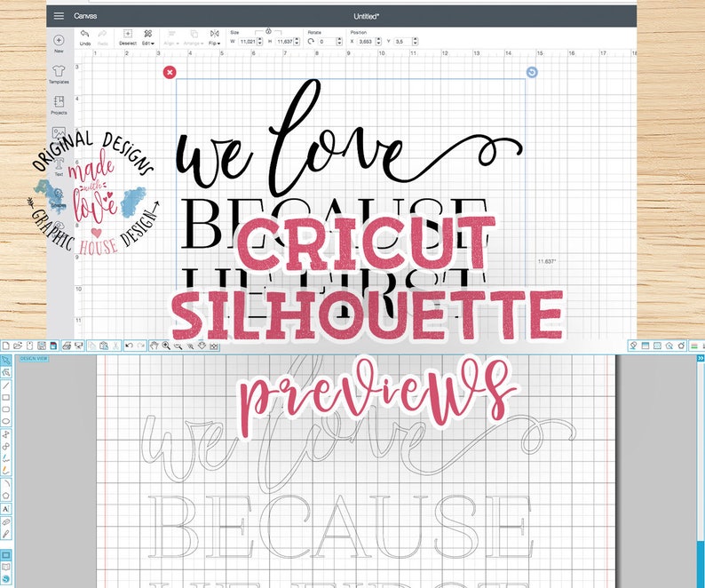This screenshot has height=588, width=705.
Task: Open the Fill Pattern panel icon
Action: (657, 346)
